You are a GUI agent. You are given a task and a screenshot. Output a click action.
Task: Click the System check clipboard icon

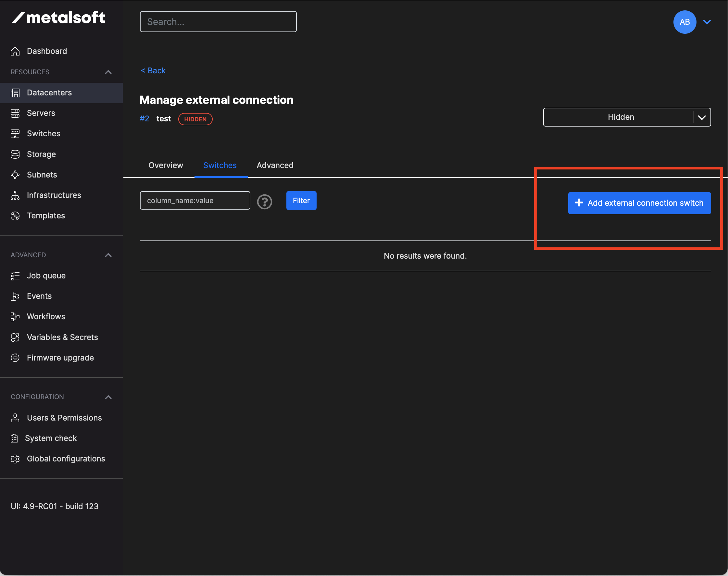pyautogui.click(x=14, y=438)
